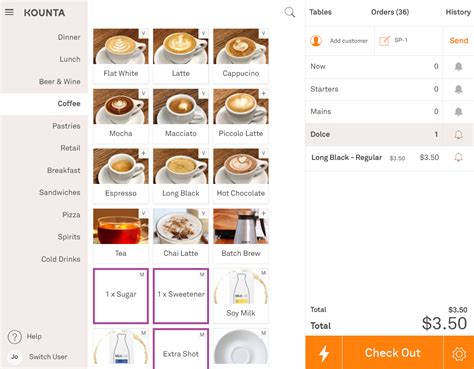This screenshot has height=369, width=474.
Task: Select the Tea product tile
Action: [x=121, y=236]
